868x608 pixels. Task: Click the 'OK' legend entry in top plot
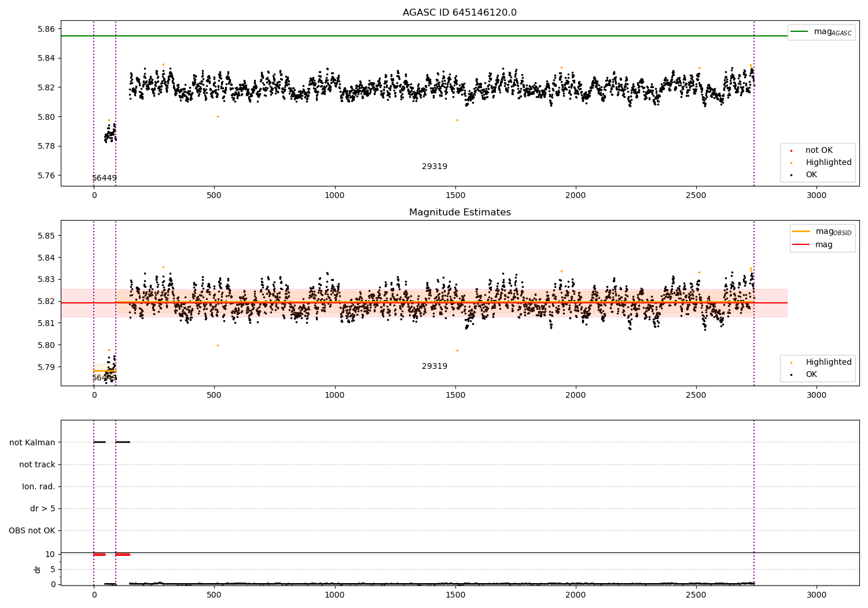pos(804,175)
